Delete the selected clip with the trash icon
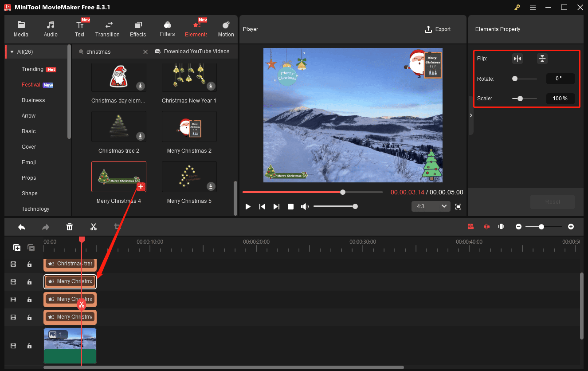The image size is (588, 371). [70, 227]
